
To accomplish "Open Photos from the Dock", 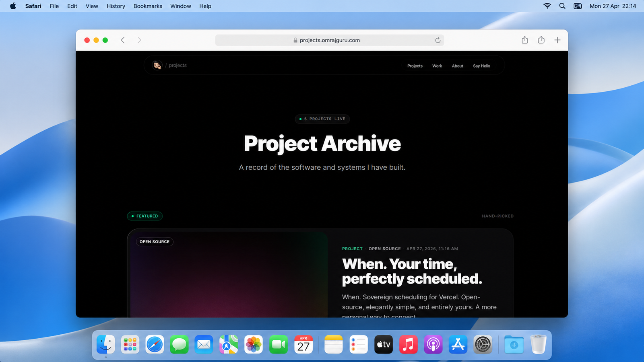I will [254, 344].
